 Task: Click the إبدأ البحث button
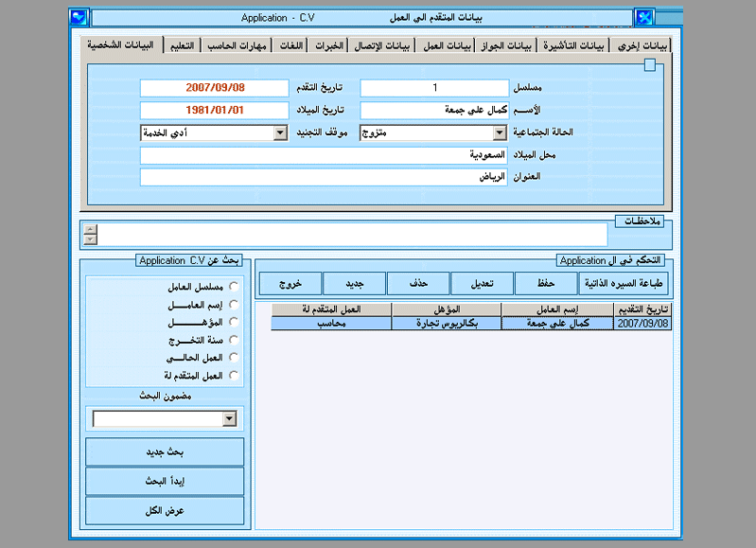165,482
